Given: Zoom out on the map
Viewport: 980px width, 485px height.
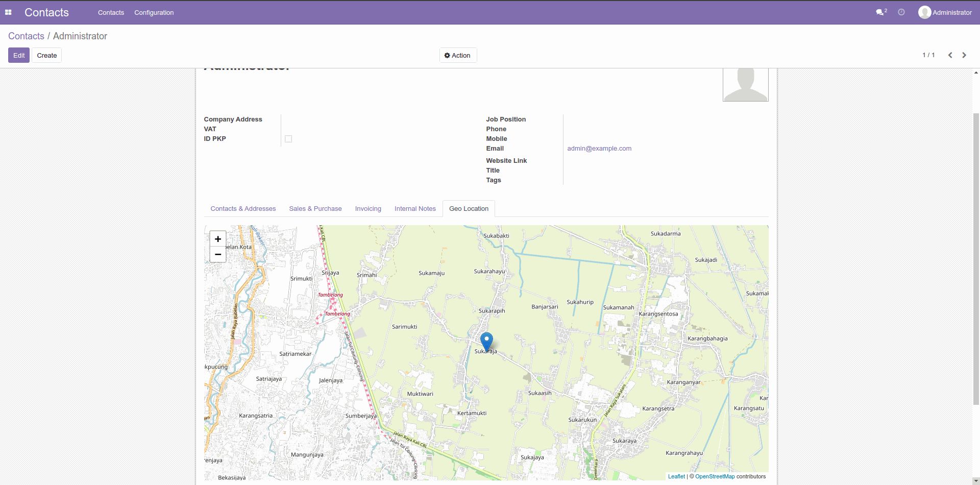Looking at the screenshot, I should point(218,254).
